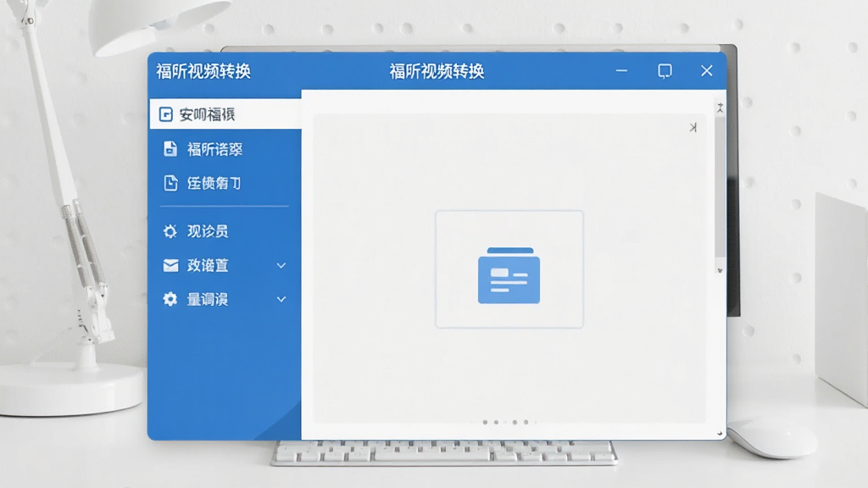Click the add-file drop box frame
The height and width of the screenshot is (488, 868).
(509, 269)
